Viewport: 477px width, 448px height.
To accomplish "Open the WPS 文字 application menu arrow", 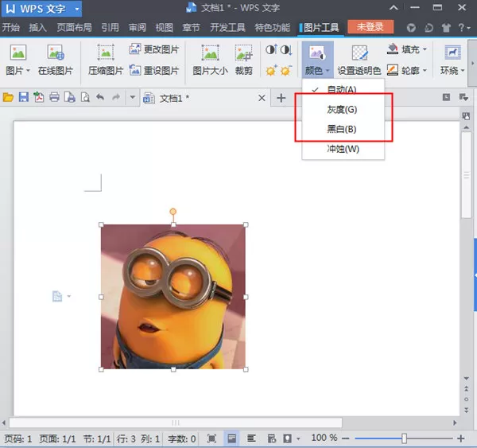I will point(77,9).
